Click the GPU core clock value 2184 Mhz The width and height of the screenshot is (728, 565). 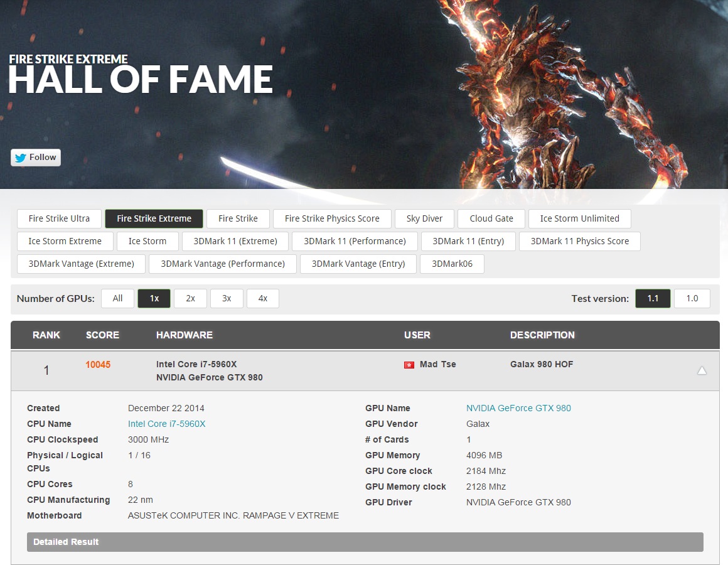[x=486, y=471]
